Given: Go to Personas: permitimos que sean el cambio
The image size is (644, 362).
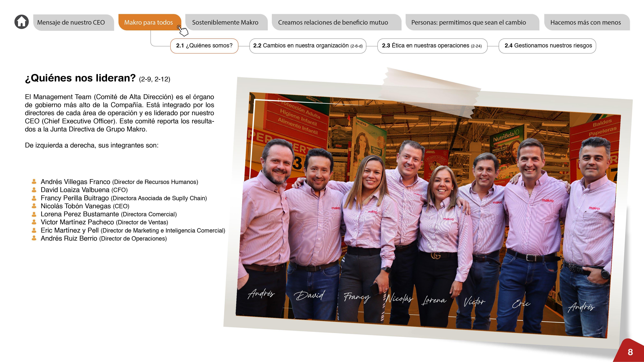Looking at the screenshot, I should (x=469, y=23).
